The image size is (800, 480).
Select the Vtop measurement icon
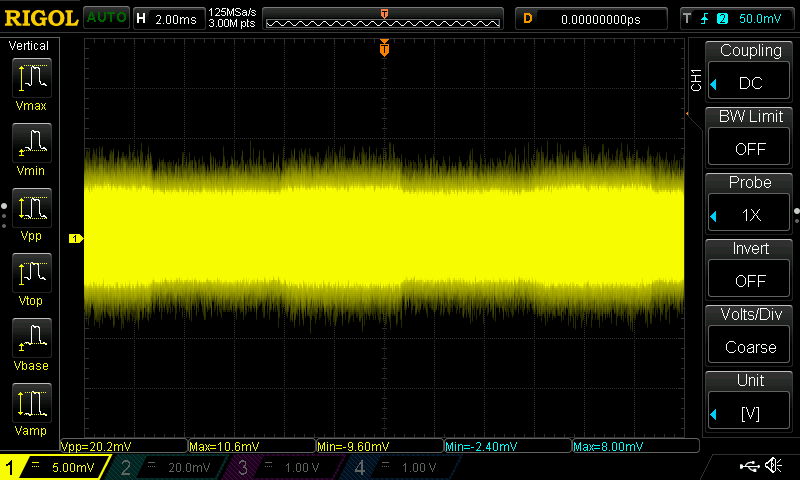pos(31,273)
